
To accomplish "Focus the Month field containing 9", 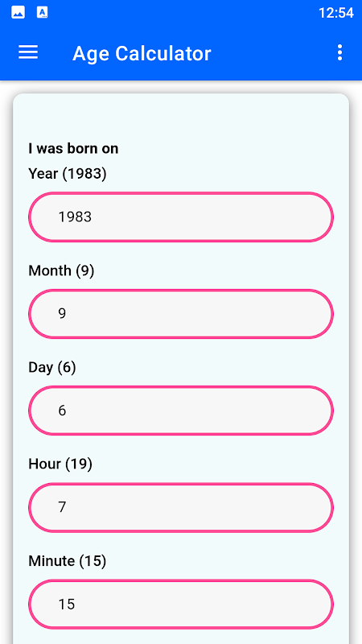I will pos(180,314).
